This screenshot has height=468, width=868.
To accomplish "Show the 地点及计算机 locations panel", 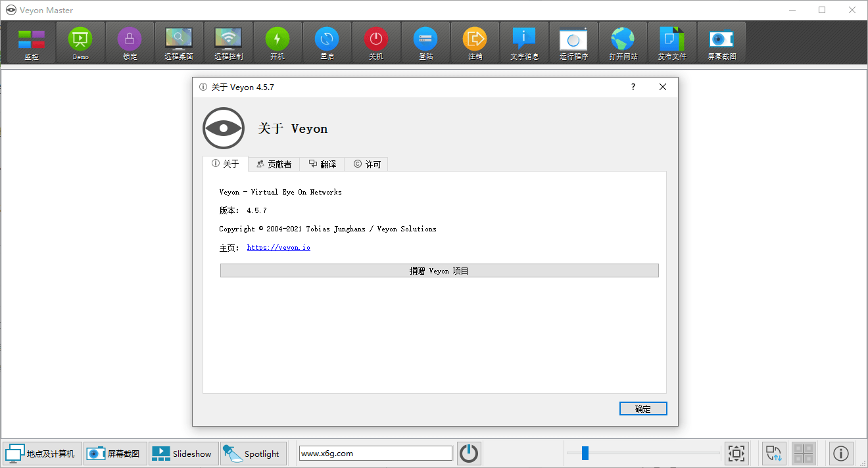I will [41, 453].
